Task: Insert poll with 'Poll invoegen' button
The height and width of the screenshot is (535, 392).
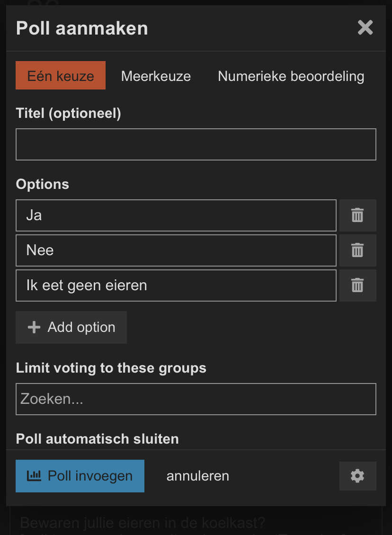Action: point(80,476)
